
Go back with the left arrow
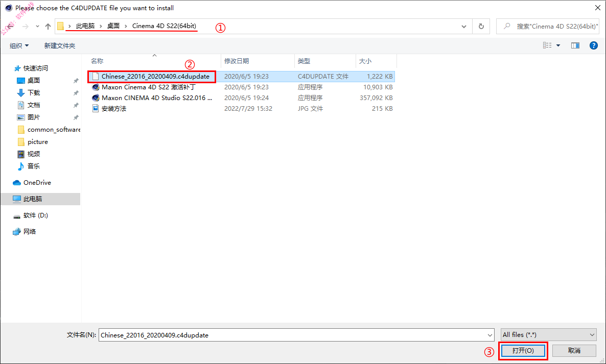coord(10,26)
